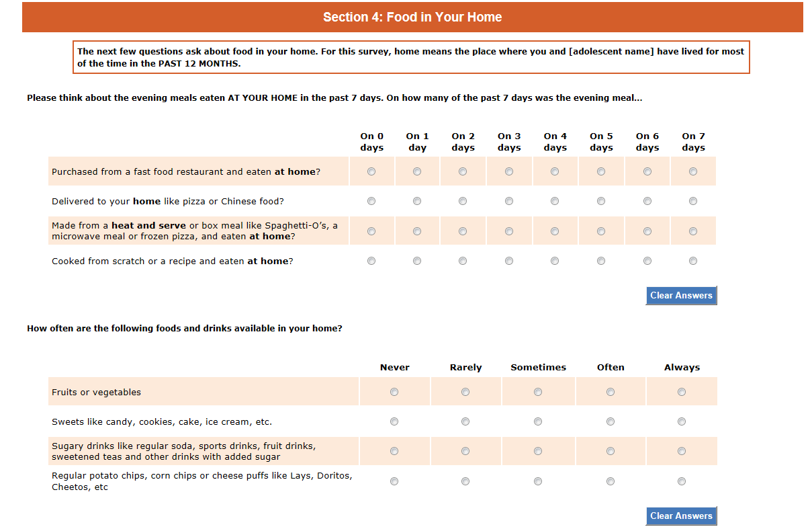
Task: Select 'Always' for fruits or vegetables
Action: tap(682, 392)
